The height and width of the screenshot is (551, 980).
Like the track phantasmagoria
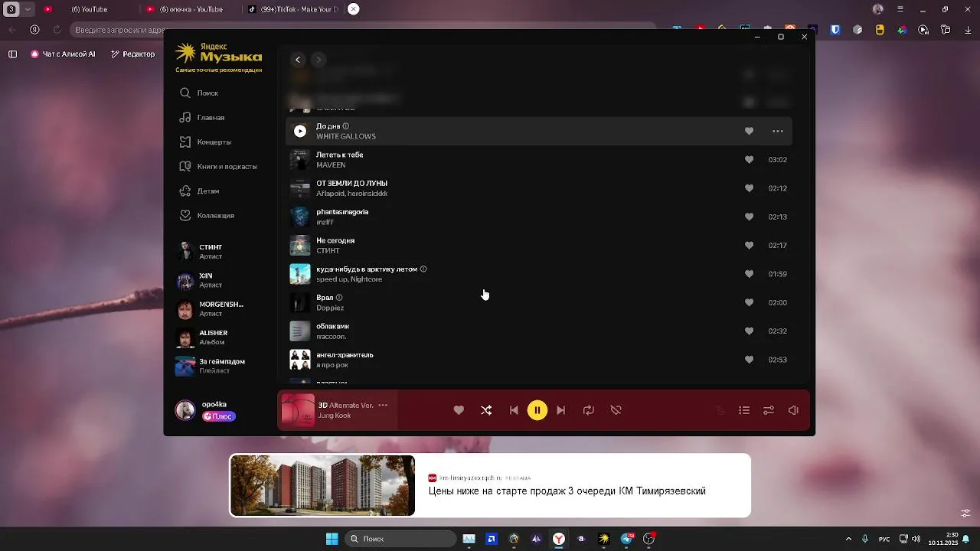click(749, 217)
